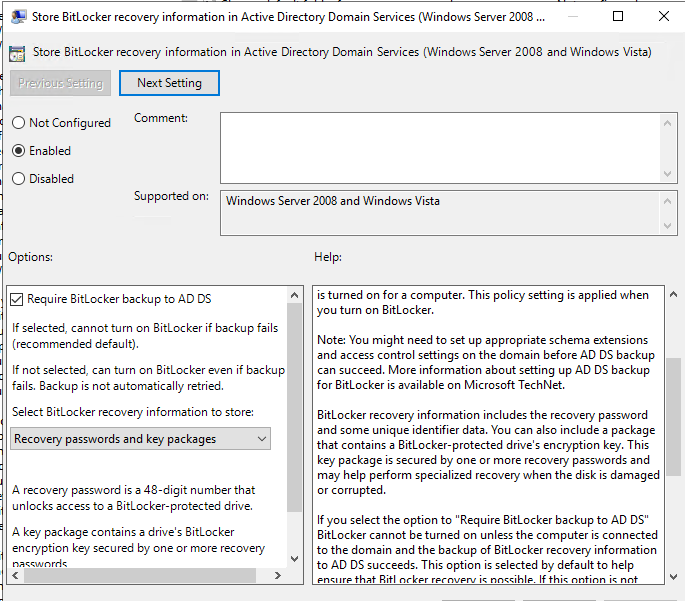This screenshot has width=685, height=601.
Task: Click the Comment box scroll down arrow
Action: coord(668,174)
